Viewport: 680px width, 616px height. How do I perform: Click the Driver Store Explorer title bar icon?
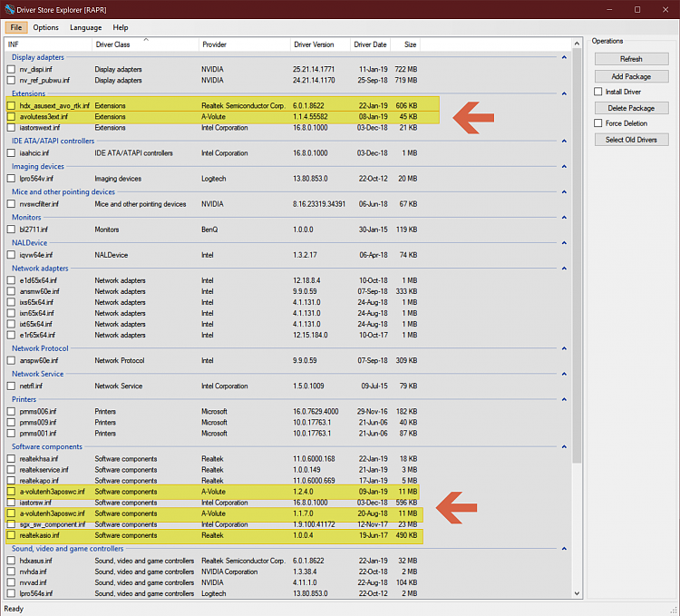click(x=9, y=9)
